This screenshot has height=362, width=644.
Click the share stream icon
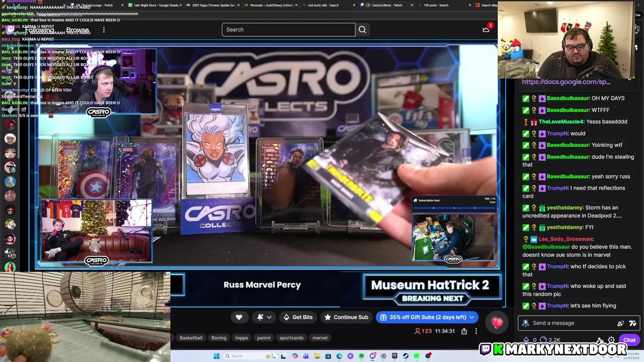tap(464, 331)
